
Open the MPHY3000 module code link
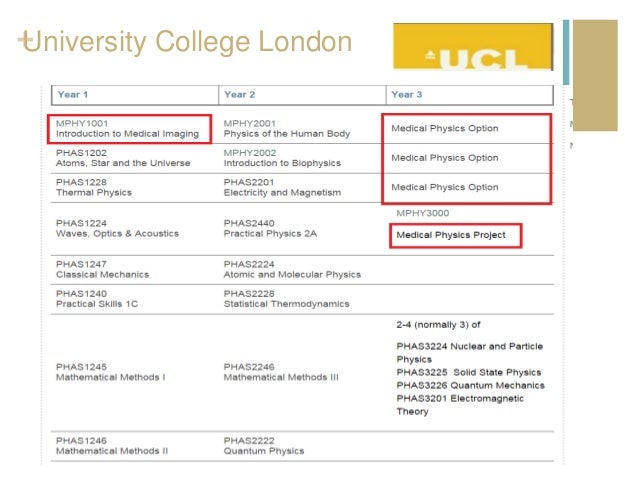tap(423, 213)
